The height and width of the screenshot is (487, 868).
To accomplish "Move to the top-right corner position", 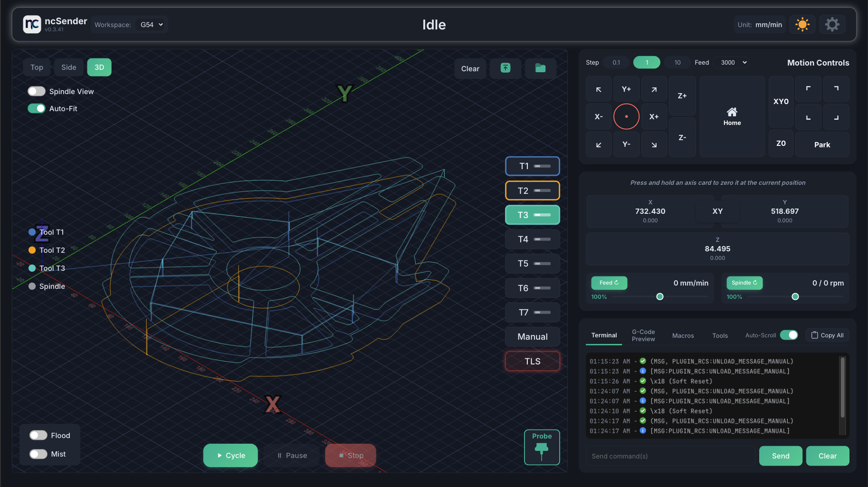I will coord(836,89).
